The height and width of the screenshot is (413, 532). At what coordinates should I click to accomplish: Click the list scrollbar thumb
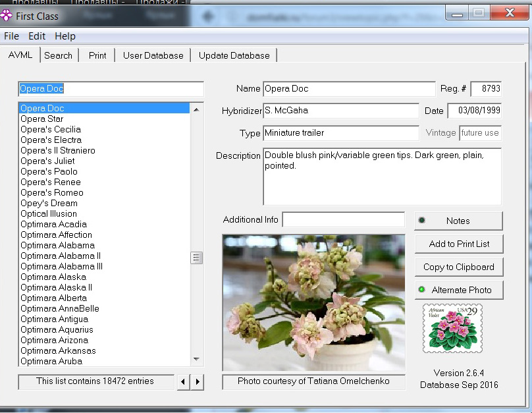pos(196,258)
